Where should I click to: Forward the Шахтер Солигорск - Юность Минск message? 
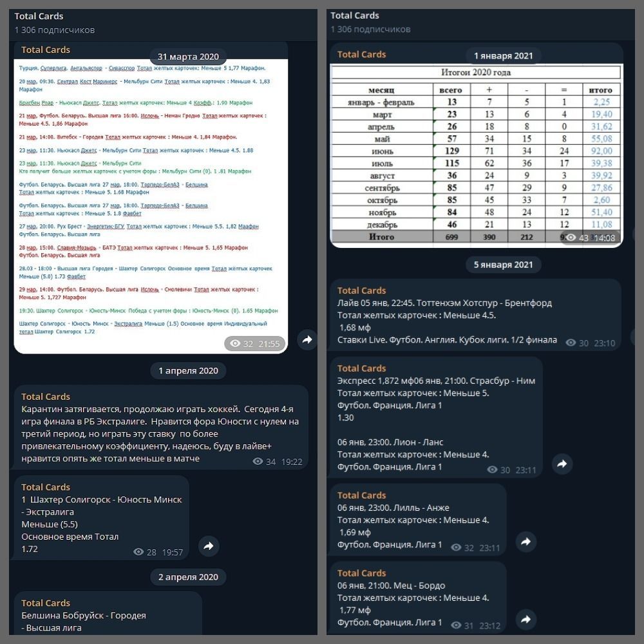[209, 546]
